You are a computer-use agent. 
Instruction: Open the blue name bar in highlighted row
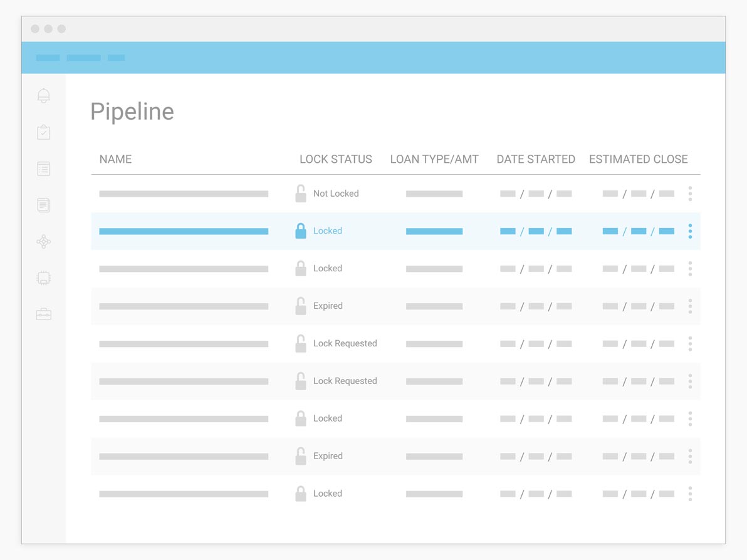[184, 231]
